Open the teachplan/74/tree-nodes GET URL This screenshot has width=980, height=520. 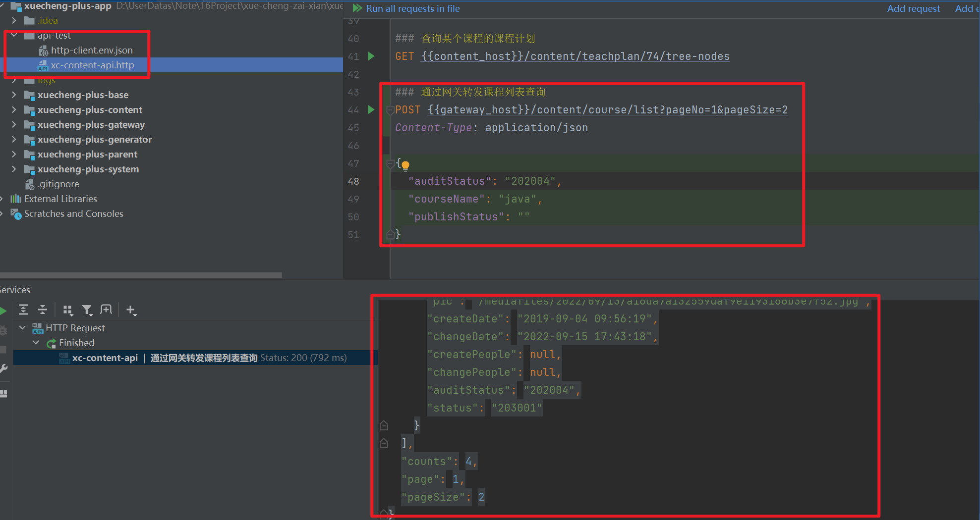(575, 56)
